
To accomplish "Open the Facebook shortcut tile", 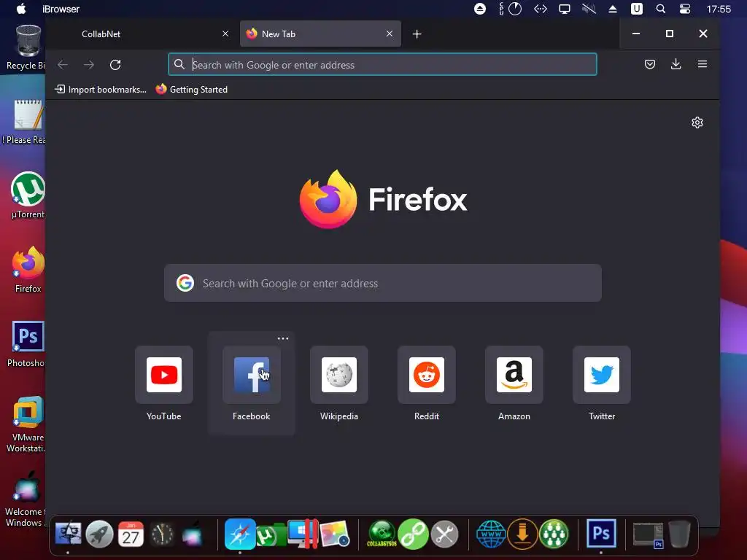I will click(252, 375).
